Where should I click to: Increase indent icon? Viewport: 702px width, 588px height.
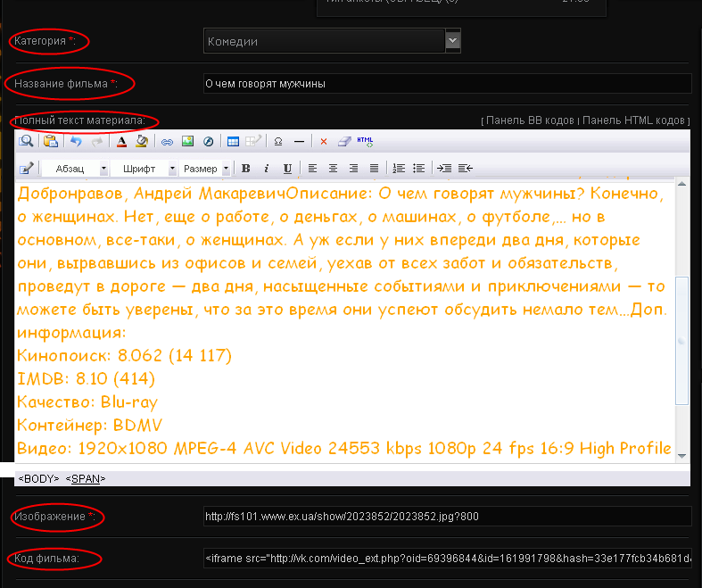point(444,169)
